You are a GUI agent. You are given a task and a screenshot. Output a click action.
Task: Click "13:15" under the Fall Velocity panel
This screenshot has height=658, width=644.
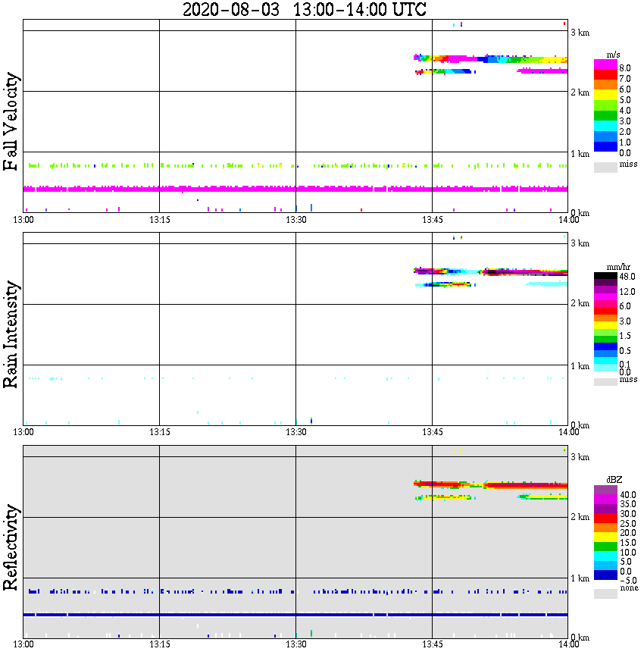coord(159,220)
